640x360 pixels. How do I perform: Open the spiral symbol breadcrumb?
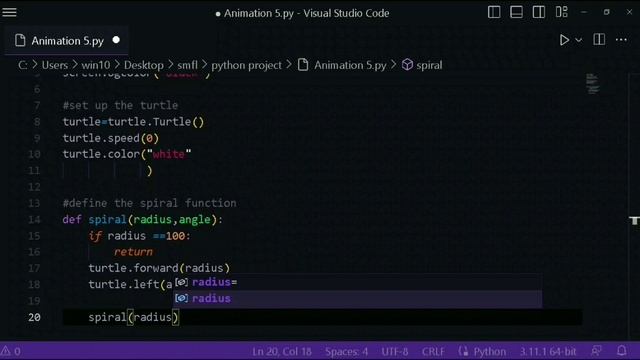pyautogui.click(x=429, y=65)
